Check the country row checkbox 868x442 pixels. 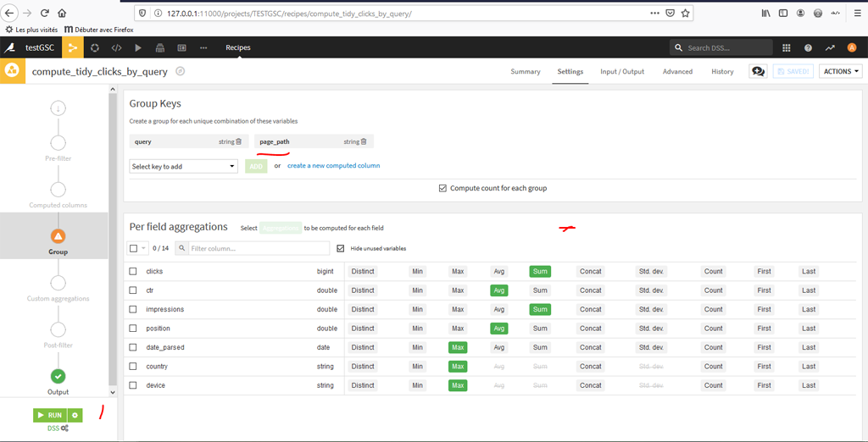click(x=133, y=366)
